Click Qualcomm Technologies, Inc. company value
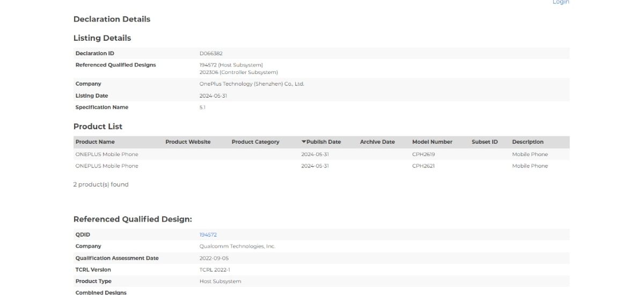This screenshot has height=295, width=644. (237, 247)
